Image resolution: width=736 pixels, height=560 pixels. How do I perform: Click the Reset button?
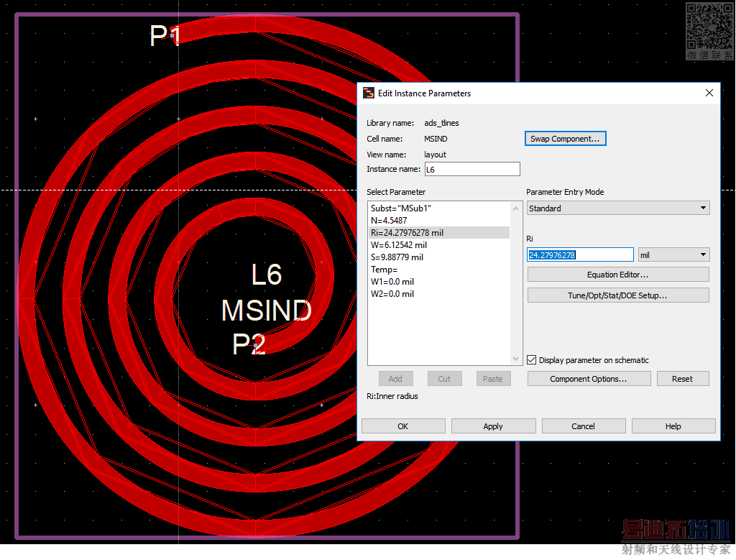[683, 379]
